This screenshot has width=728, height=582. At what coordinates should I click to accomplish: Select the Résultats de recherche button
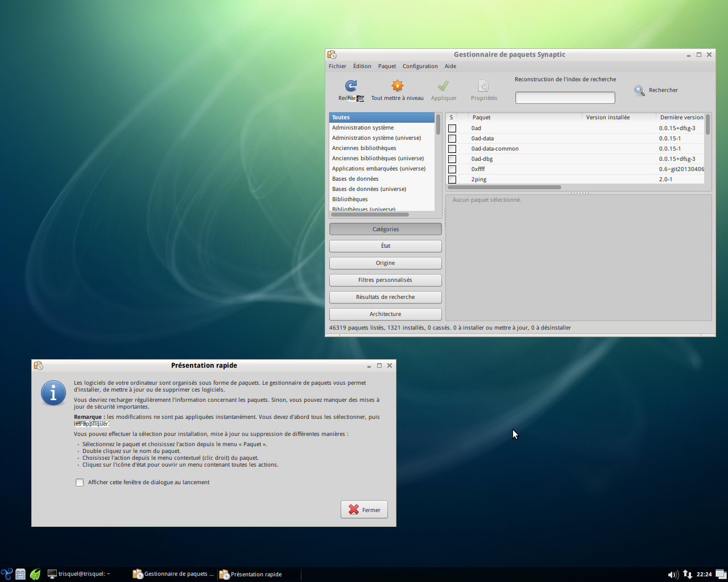386,297
